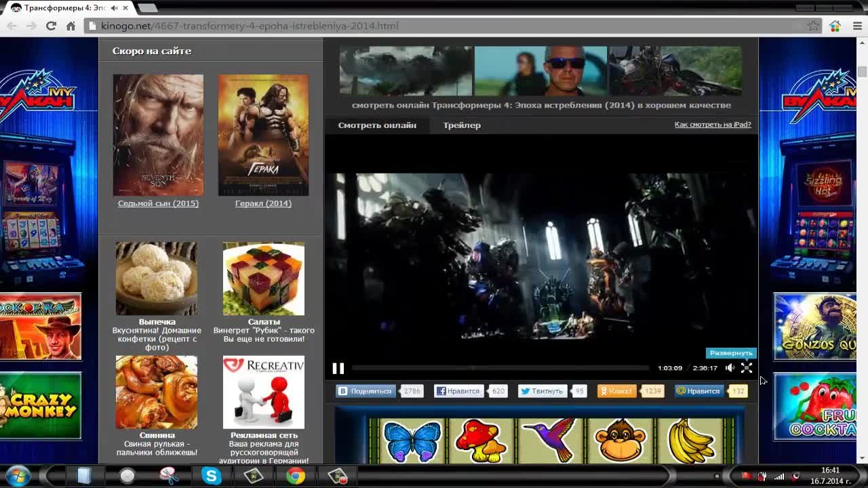
Task: Pause the video playback
Action: (x=338, y=368)
